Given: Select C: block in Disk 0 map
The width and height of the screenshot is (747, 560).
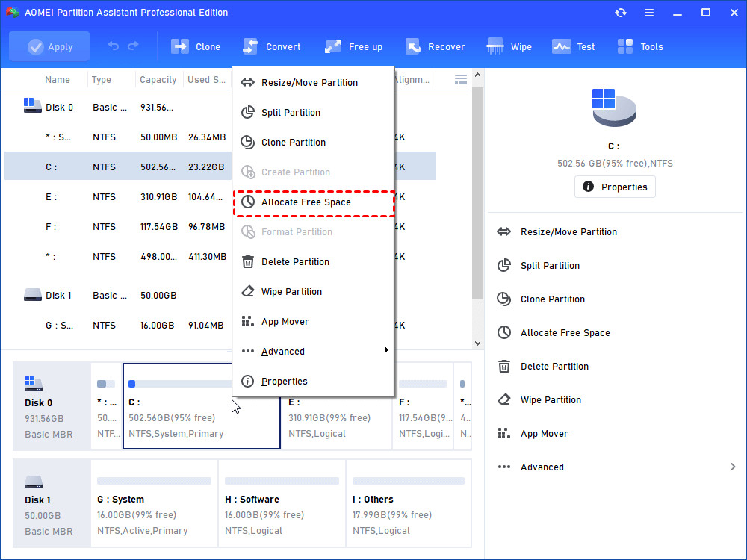Looking at the screenshot, I should (202, 406).
